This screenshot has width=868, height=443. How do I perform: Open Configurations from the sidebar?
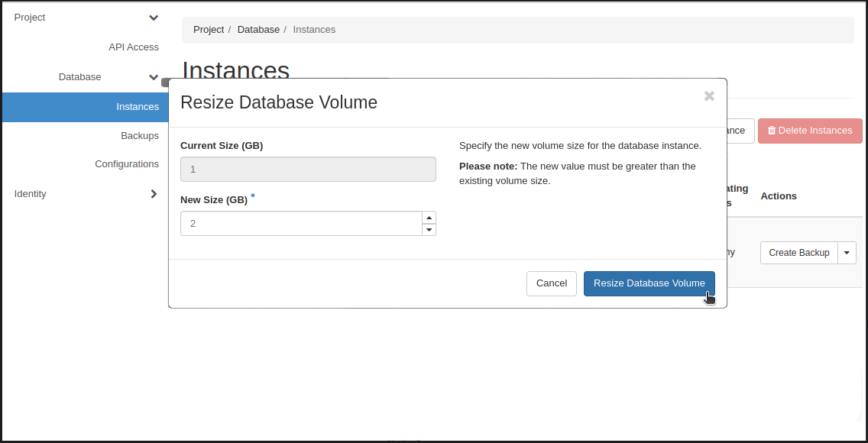[127, 163]
